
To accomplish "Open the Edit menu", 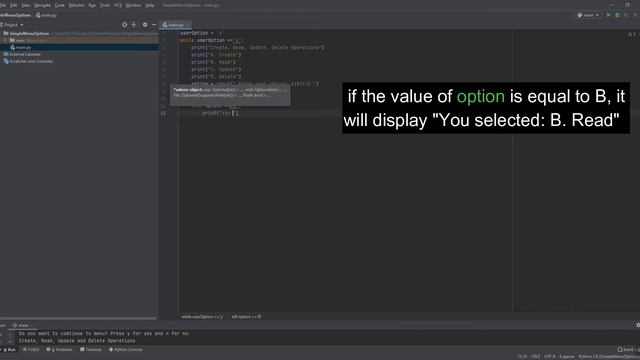I will [13, 5].
